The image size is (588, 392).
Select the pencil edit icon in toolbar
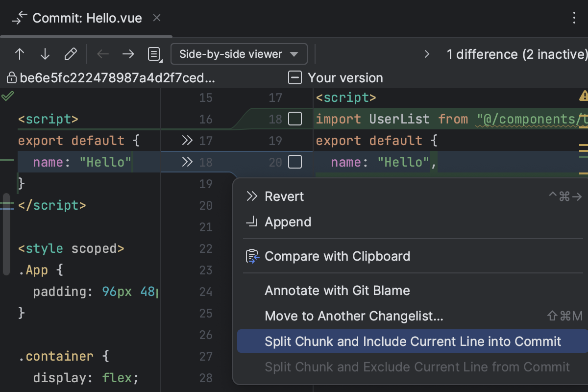70,54
